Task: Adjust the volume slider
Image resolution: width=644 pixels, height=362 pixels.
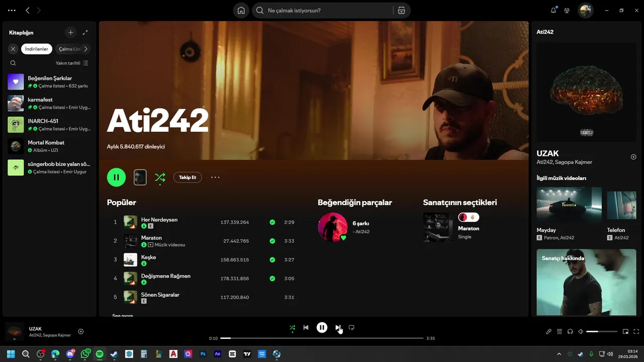Action: [x=602, y=331]
